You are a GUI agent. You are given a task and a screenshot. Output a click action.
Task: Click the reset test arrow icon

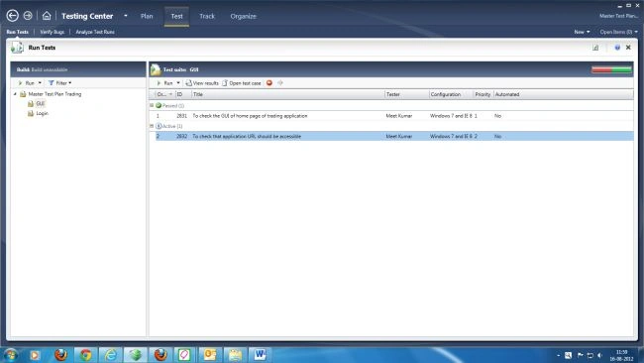click(280, 83)
